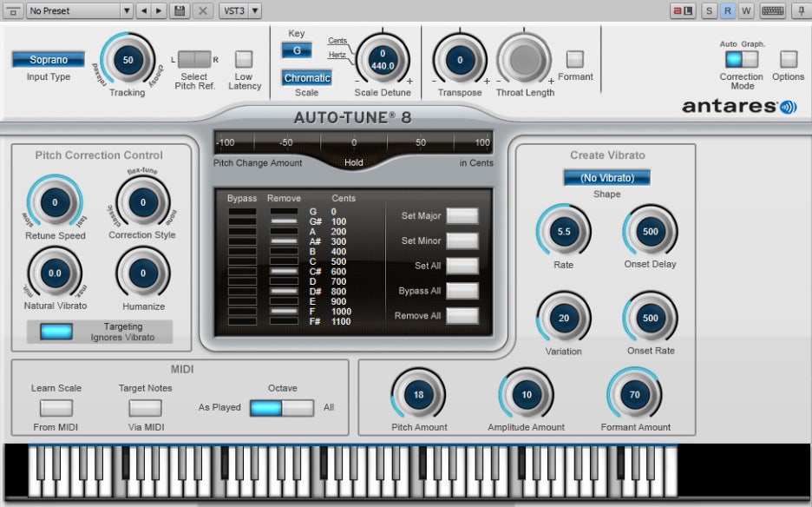Click the Set Major button
The image size is (812, 507).
(x=462, y=216)
